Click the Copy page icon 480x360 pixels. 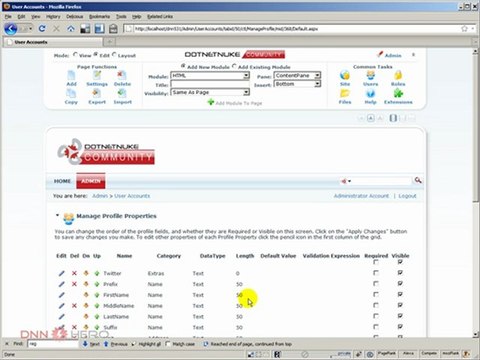coord(71,94)
